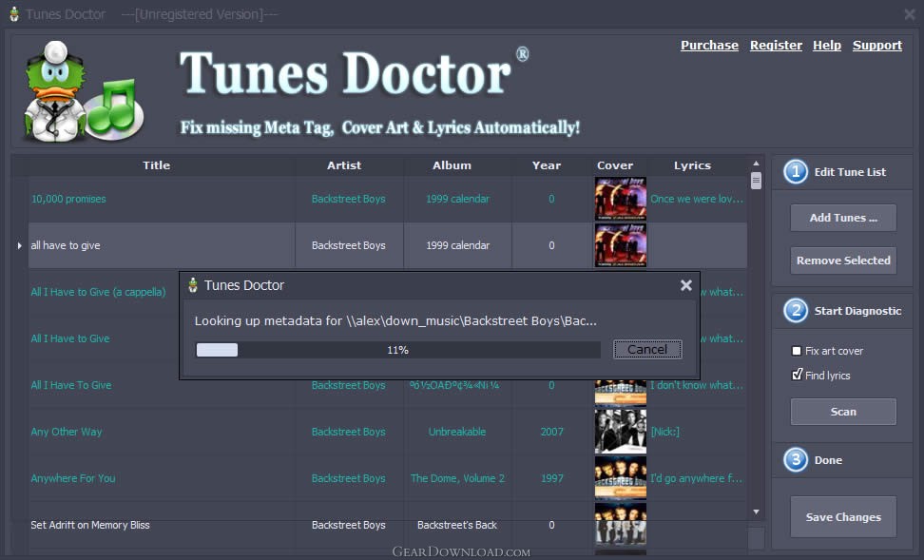Click The Dome, Volume 2 album cell

[457, 478]
